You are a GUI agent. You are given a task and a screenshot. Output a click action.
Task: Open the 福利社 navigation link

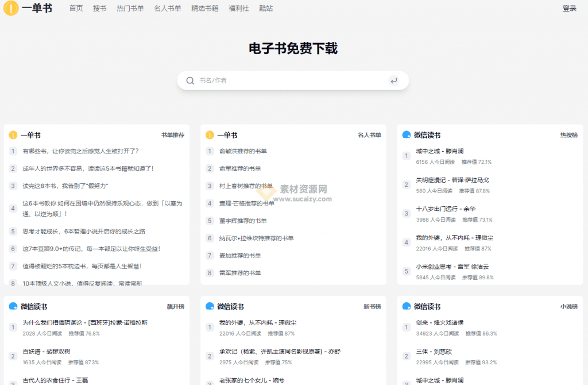[239, 8]
